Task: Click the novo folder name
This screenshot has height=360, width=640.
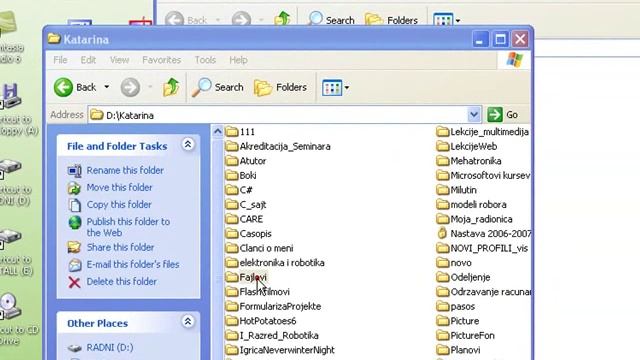Action: [x=461, y=263]
